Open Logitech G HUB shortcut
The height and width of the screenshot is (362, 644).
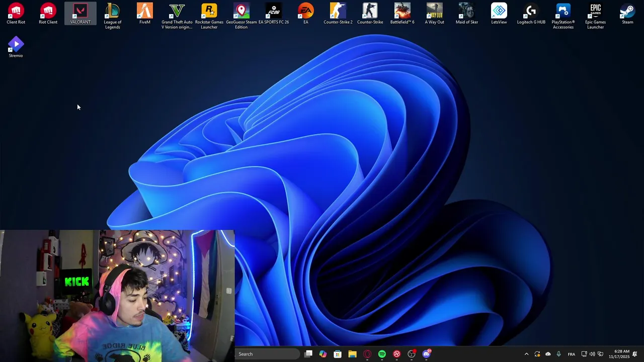531,14
